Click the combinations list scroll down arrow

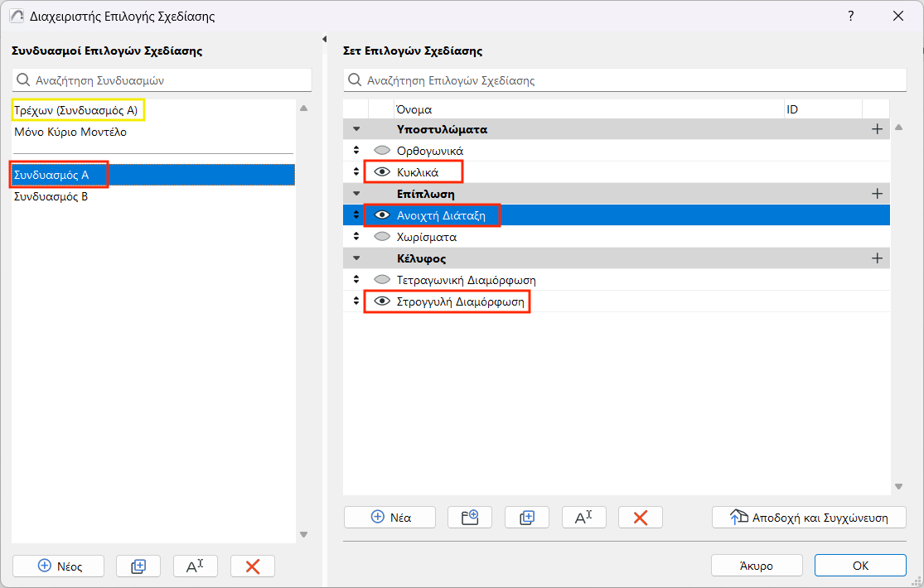(303, 534)
